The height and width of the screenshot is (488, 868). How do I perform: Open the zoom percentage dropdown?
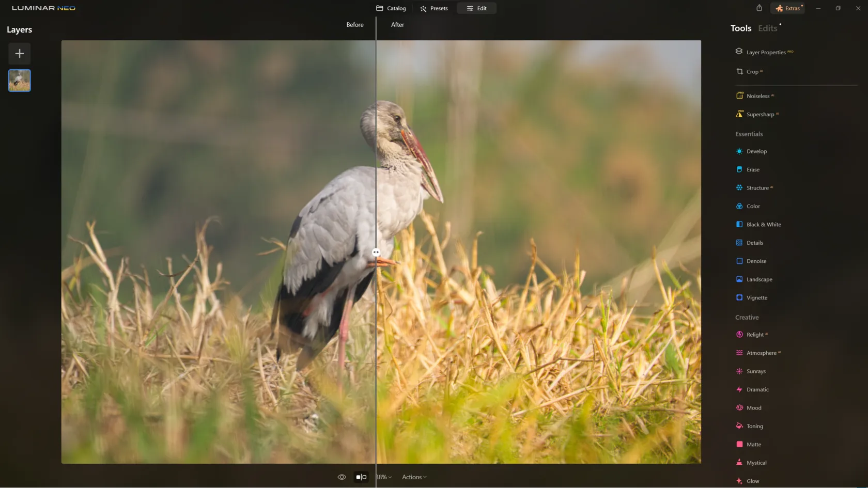(x=384, y=477)
